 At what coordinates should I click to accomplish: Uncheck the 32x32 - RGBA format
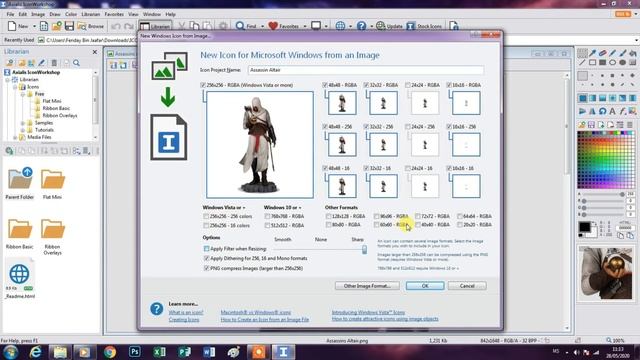point(366,85)
